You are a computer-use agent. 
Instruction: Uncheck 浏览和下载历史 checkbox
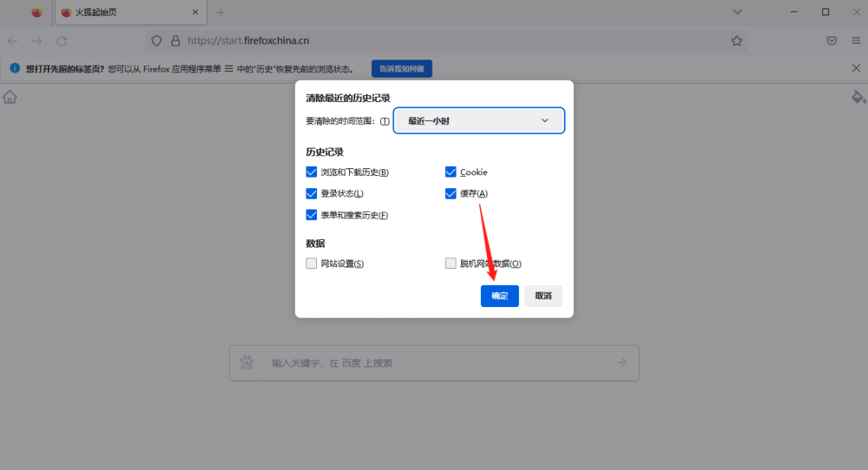312,172
